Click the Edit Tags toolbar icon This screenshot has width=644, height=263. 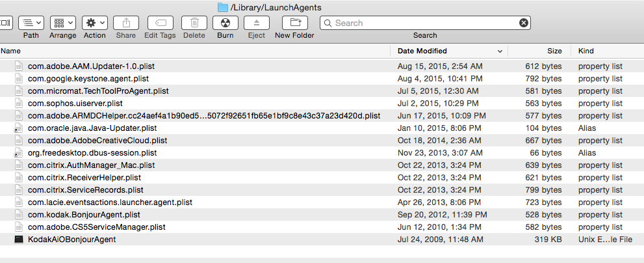click(160, 23)
